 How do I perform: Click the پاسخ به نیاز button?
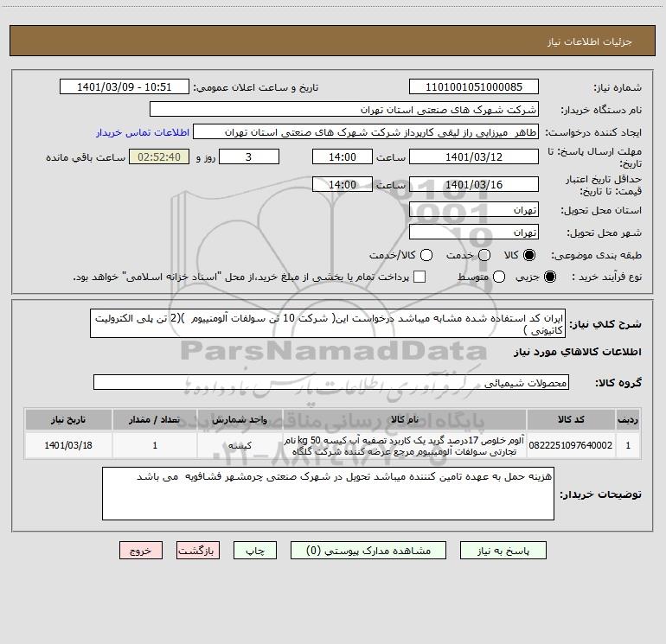pos(503,551)
